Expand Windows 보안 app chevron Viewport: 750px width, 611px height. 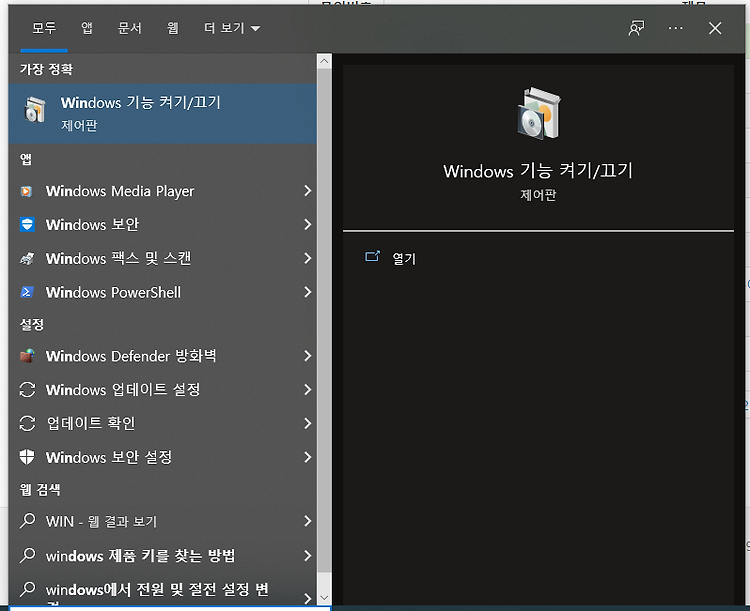308,224
